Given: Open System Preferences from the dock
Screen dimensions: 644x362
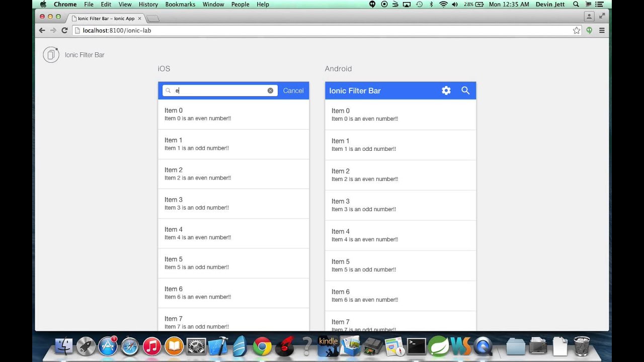Looking at the screenshot, I should click(196, 346).
